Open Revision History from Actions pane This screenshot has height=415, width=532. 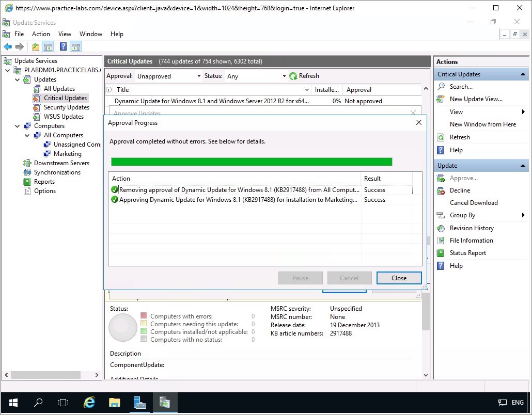(x=471, y=228)
